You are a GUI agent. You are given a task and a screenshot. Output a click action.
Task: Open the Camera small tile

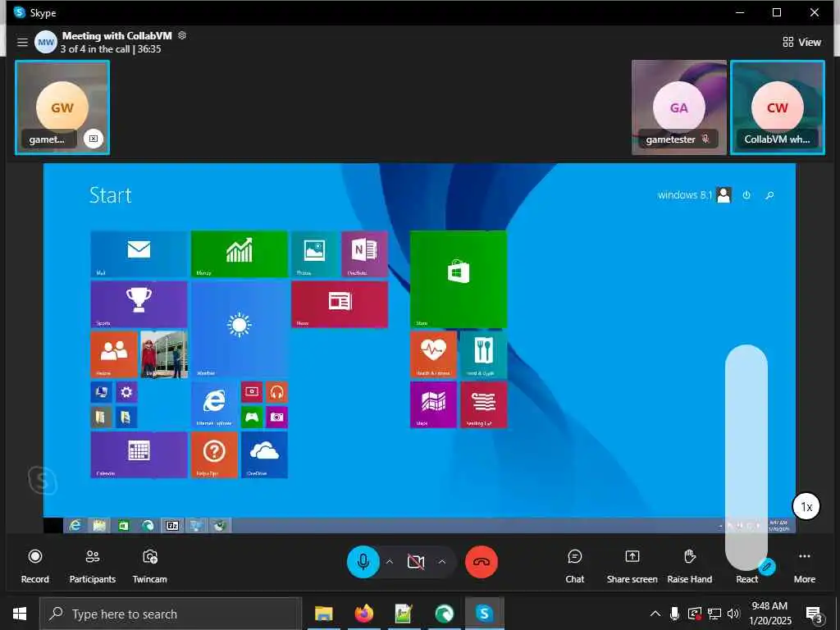(x=277, y=418)
